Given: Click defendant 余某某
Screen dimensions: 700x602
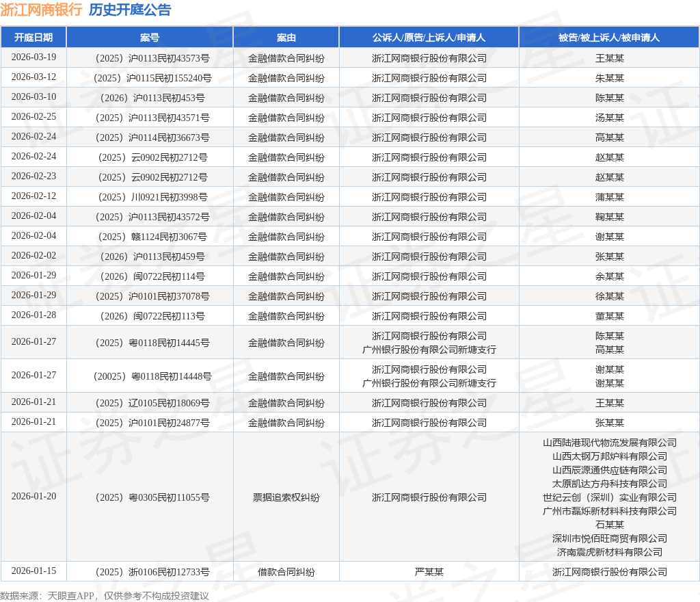Looking at the screenshot, I should click(609, 276).
